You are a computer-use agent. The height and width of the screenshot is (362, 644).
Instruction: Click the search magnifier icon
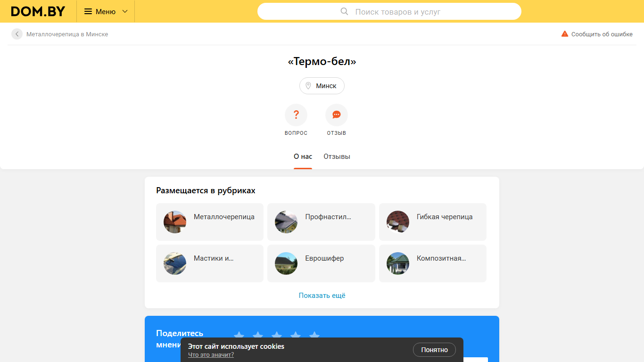[x=344, y=11]
